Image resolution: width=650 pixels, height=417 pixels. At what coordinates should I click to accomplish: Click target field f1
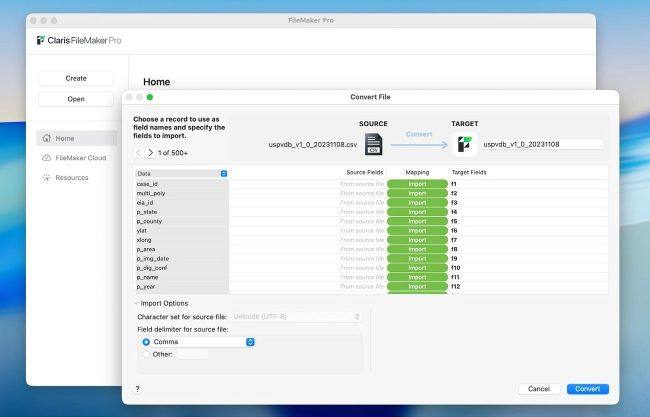tap(454, 184)
